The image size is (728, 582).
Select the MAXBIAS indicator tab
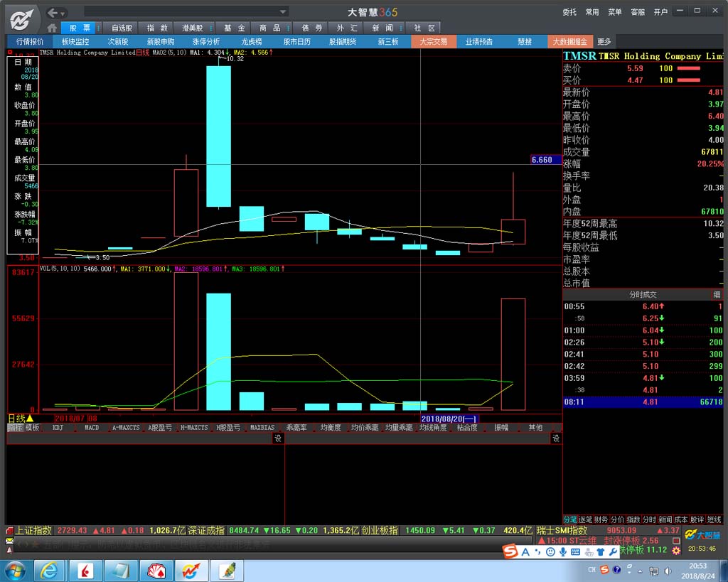[x=262, y=428]
